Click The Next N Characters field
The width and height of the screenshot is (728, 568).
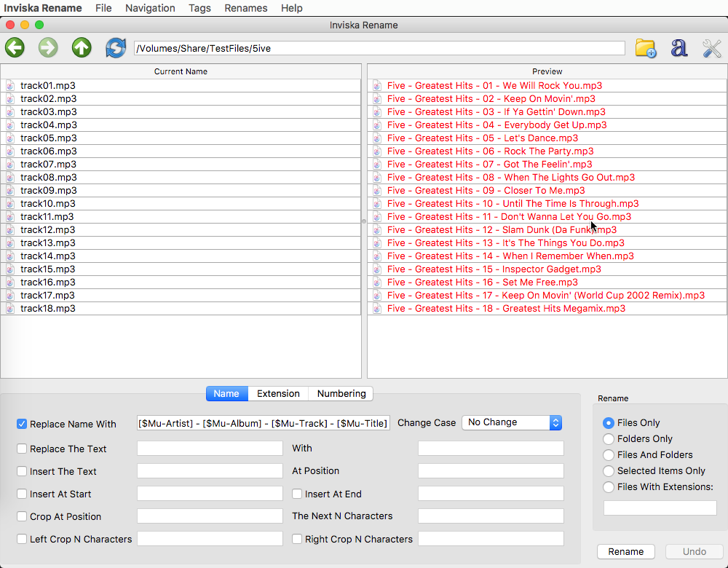pos(491,516)
